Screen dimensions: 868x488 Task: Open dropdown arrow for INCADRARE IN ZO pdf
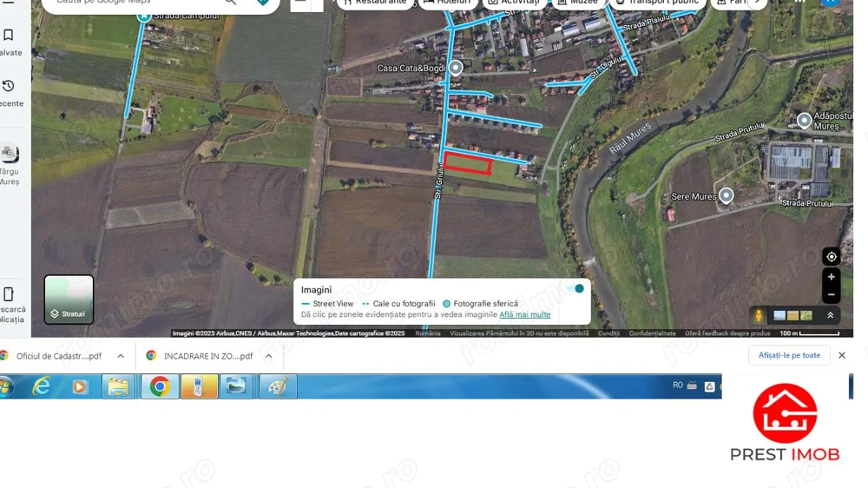pyautogui.click(x=269, y=356)
